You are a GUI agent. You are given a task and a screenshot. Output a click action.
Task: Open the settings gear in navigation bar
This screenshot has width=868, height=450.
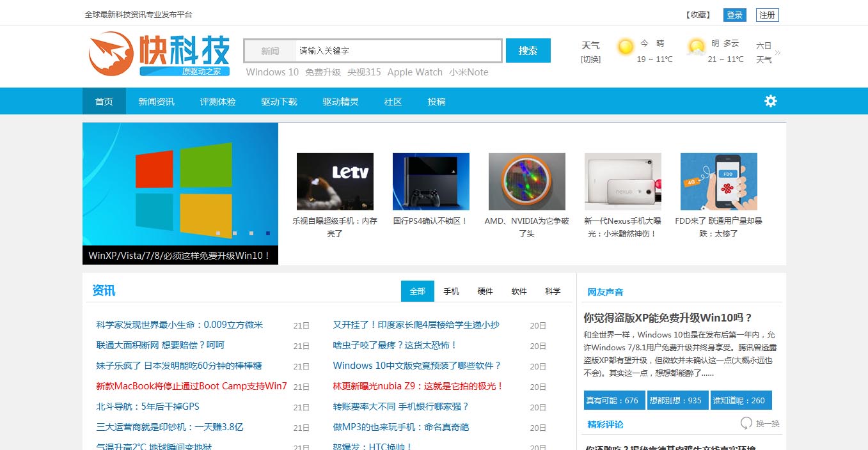click(x=770, y=101)
